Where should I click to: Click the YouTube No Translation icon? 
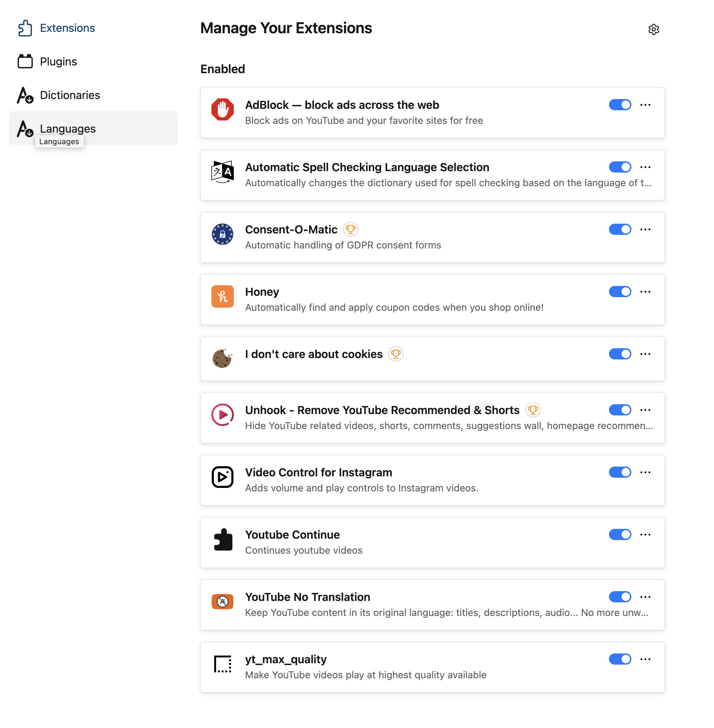[222, 601]
